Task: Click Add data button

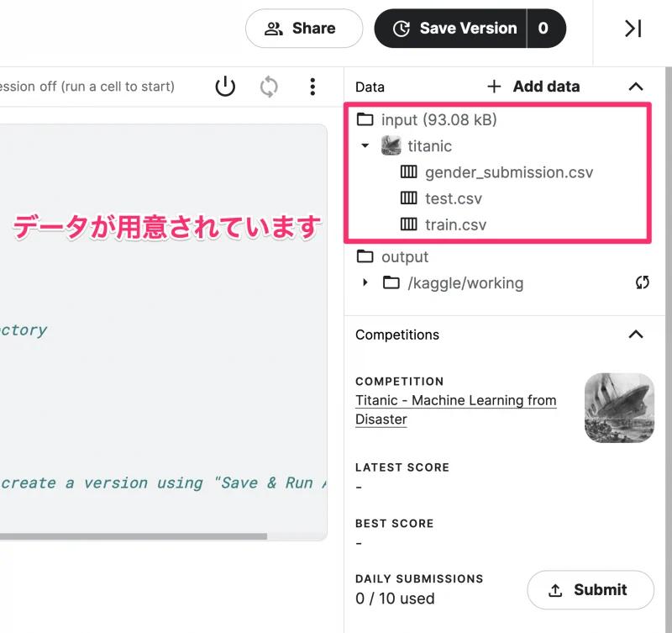Action: tap(533, 87)
